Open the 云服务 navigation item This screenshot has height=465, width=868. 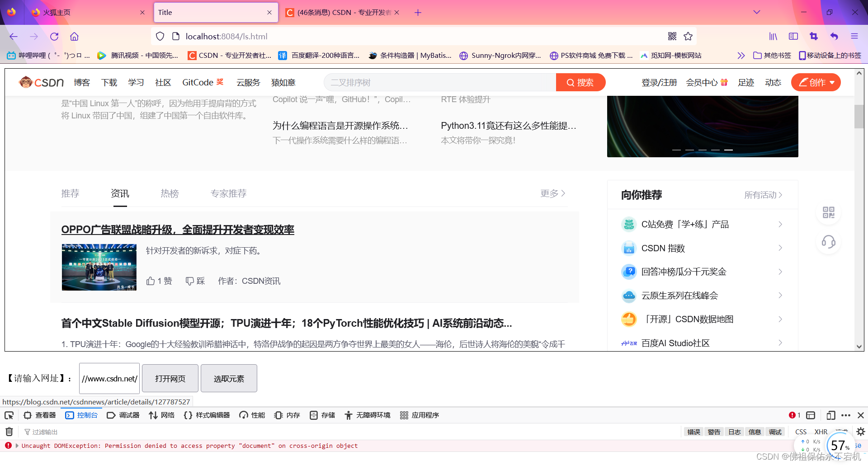(248, 82)
